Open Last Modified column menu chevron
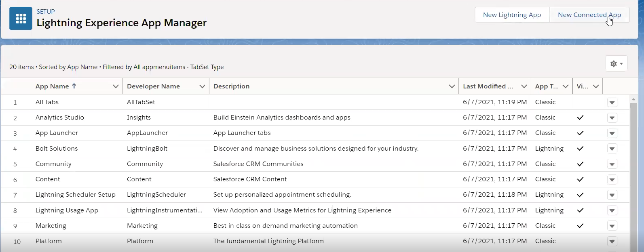The height and width of the screenshot is (252, 644). pos(524,86)
